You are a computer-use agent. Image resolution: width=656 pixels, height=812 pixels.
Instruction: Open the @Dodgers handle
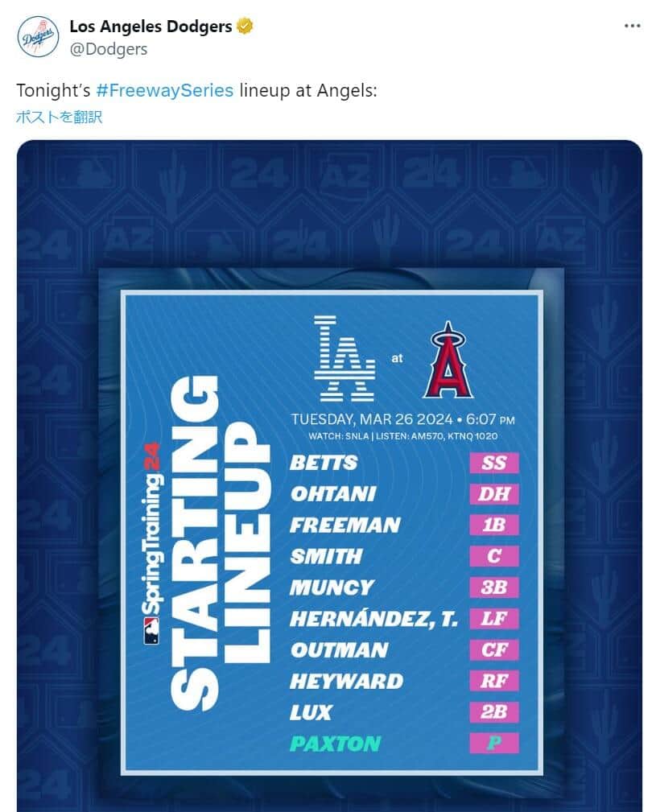click(109, 49)
